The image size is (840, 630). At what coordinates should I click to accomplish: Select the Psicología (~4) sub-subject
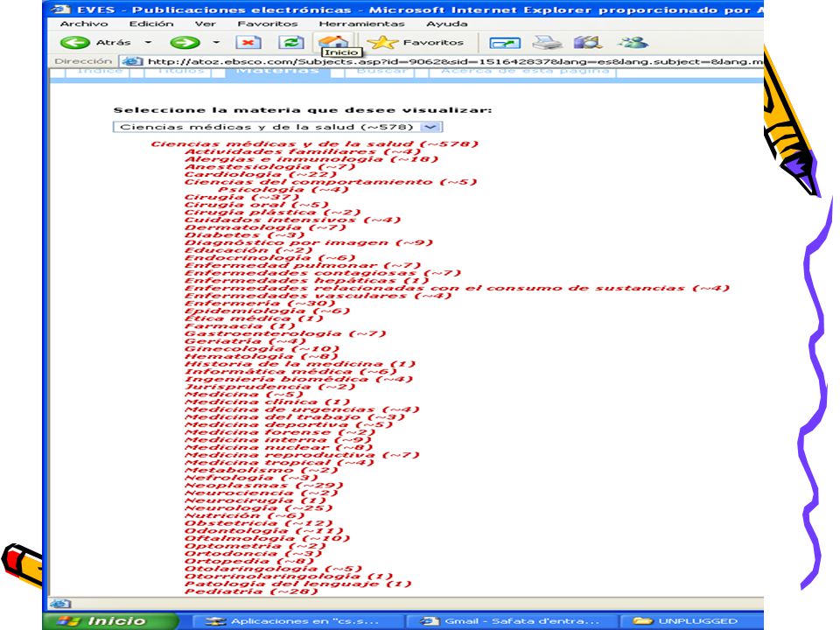pyautogui.click(x=283, y=189)
